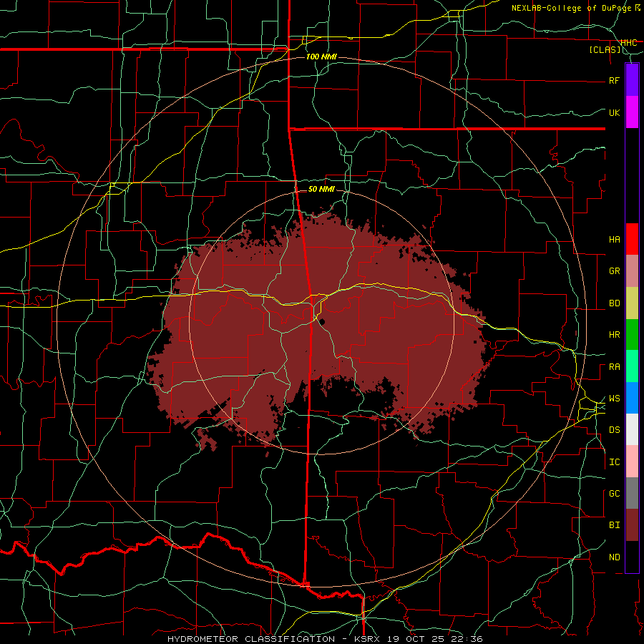Image resolution: width=644 pixels, height=644 pixels.
Task: Click the WS legend label
Action: 614,398
